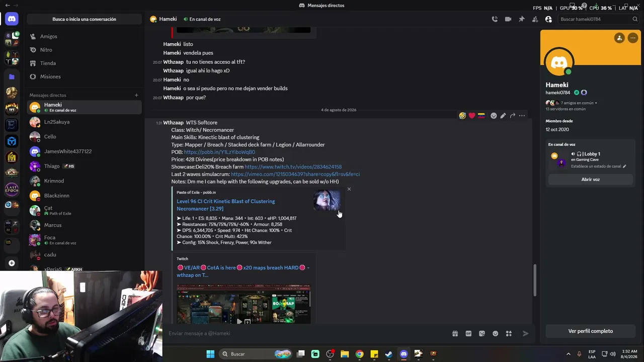Open JamesWhite4377122 conversation
Image resolution: width=644 pixels, height=362 pixels.
[85, 151]
